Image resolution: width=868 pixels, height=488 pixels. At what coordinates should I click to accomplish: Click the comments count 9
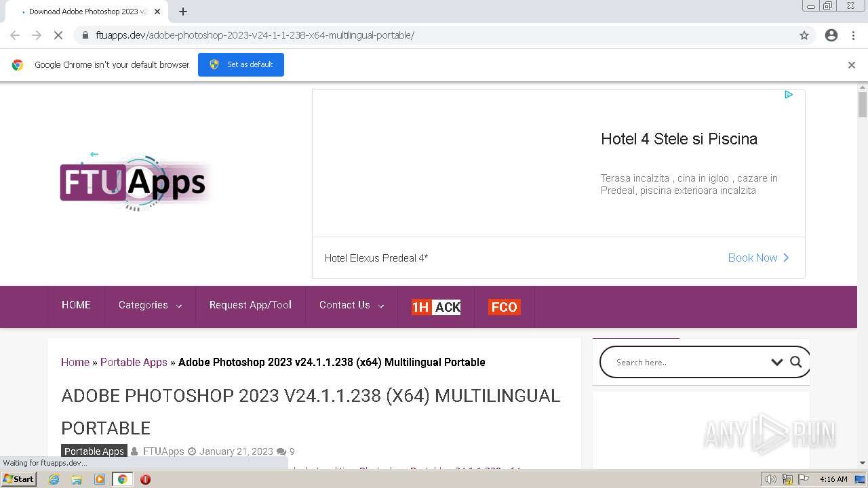[x=292, y=451]
